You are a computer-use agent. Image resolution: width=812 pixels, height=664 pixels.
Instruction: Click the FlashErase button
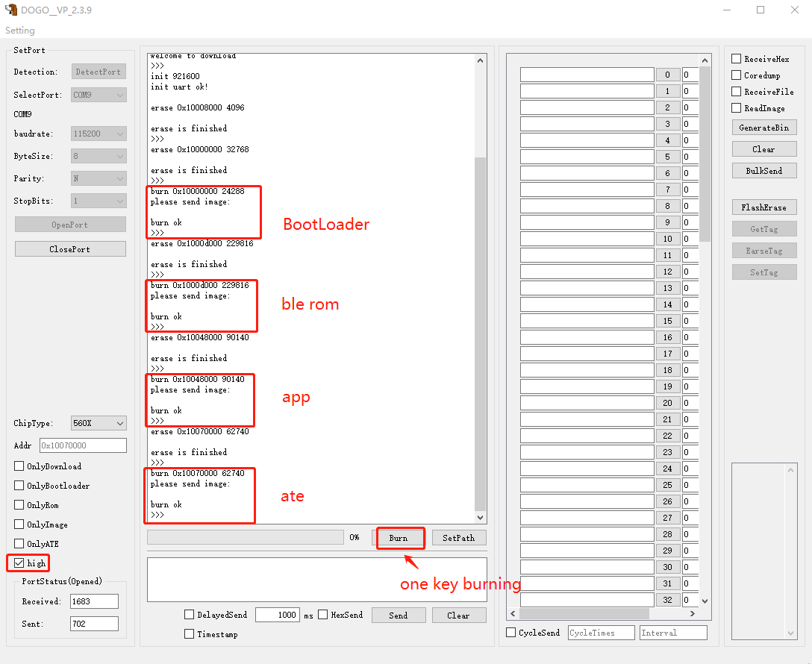pos(763,207)
